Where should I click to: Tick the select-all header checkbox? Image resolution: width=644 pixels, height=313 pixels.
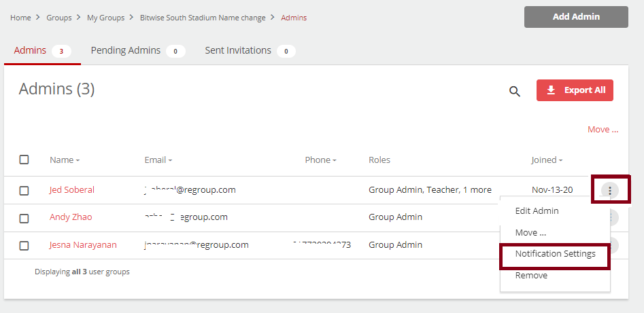pyautogui.click(x=24, y=160)
